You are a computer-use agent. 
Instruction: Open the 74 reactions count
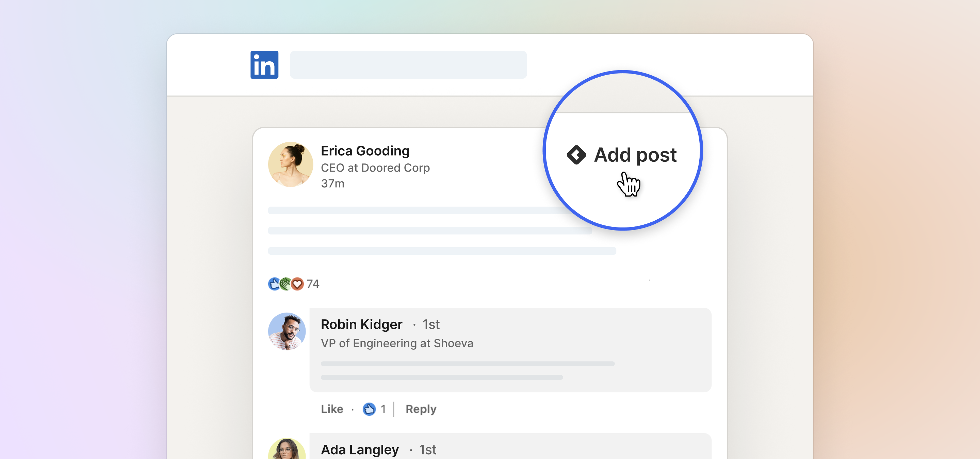click(x=313, y=284)
